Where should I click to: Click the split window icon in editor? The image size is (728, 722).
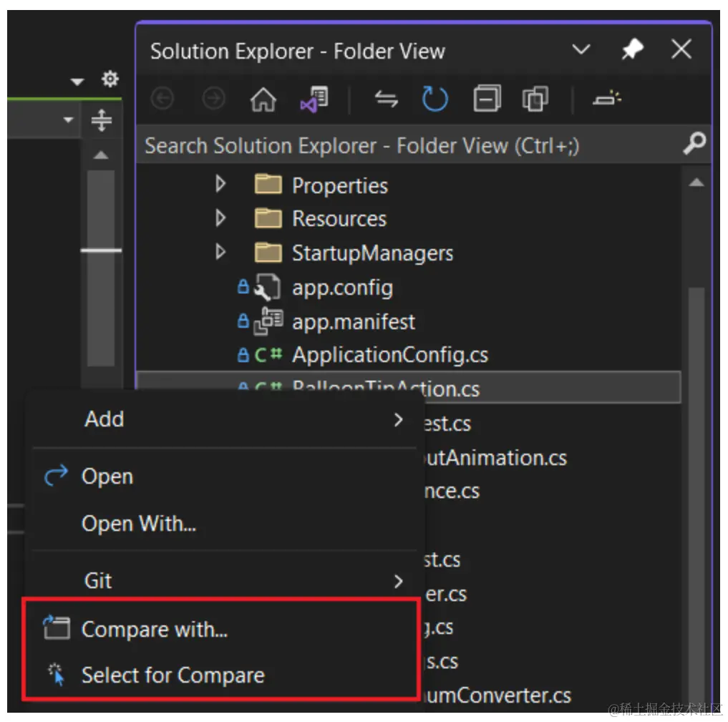pos(101,119)
